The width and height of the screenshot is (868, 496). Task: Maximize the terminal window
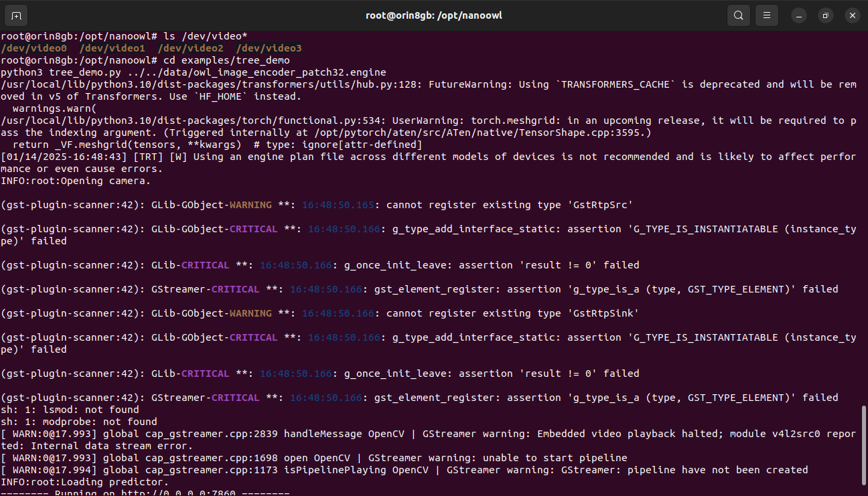[826, 15]
